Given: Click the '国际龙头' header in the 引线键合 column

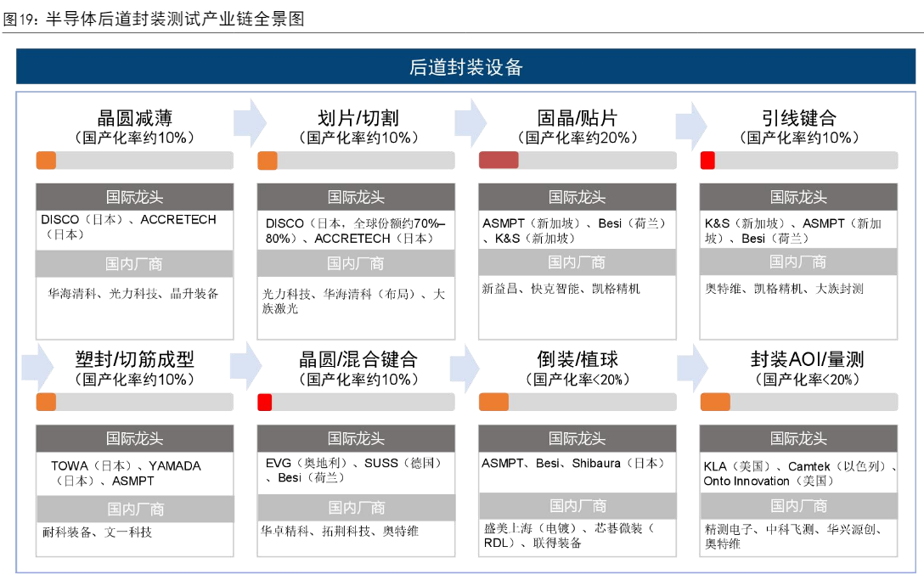Looking at the screenshot, I should [798, 197].
